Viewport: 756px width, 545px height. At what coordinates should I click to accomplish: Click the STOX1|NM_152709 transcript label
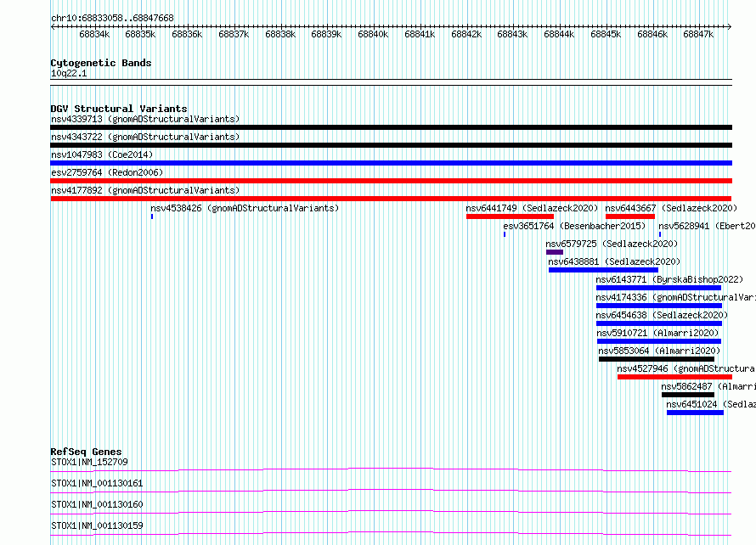click(x=90, y=462)
